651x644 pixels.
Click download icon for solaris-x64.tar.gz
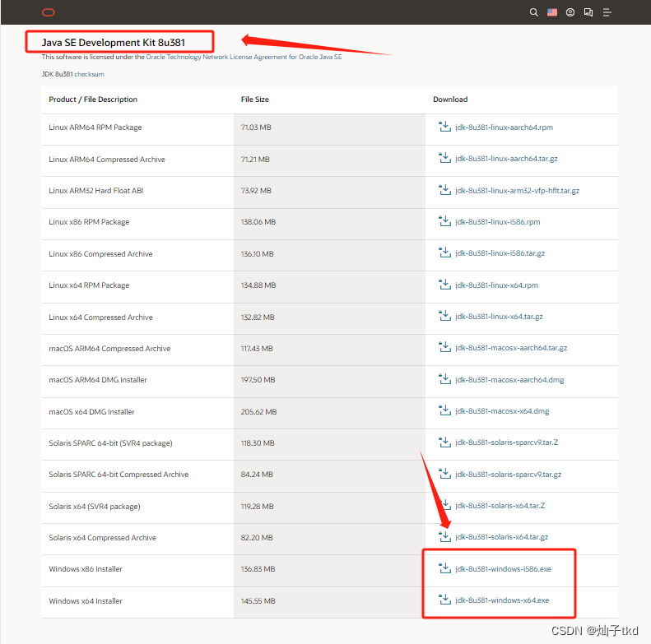(444, 536)
